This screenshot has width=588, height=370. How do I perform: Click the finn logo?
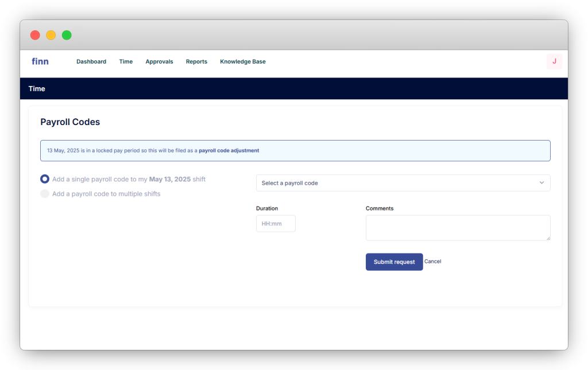pos(40,61)
